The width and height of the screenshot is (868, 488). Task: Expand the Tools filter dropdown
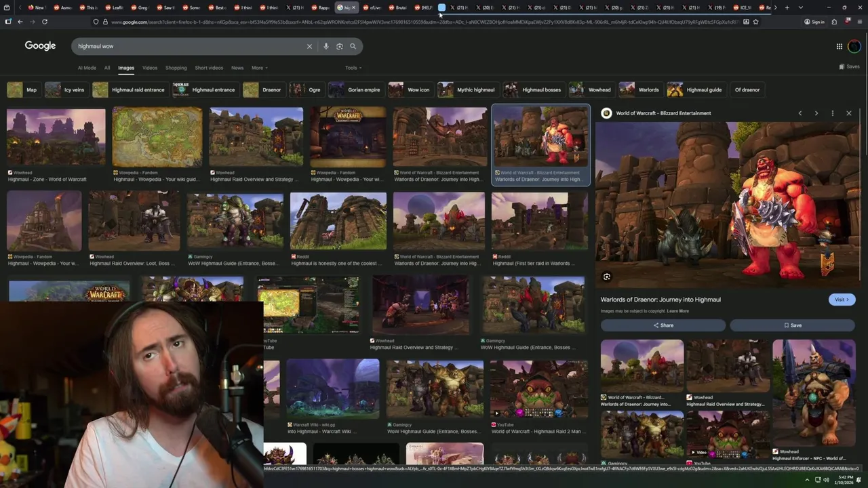coord(353,68)
